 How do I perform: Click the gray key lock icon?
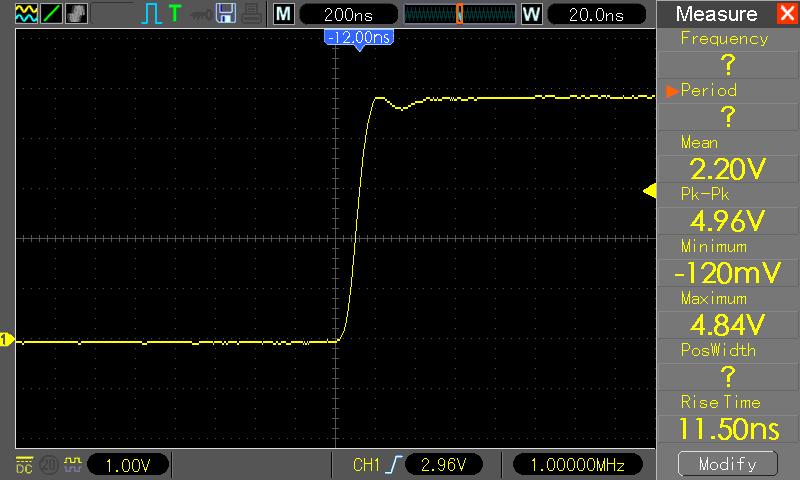click(201, 15)
